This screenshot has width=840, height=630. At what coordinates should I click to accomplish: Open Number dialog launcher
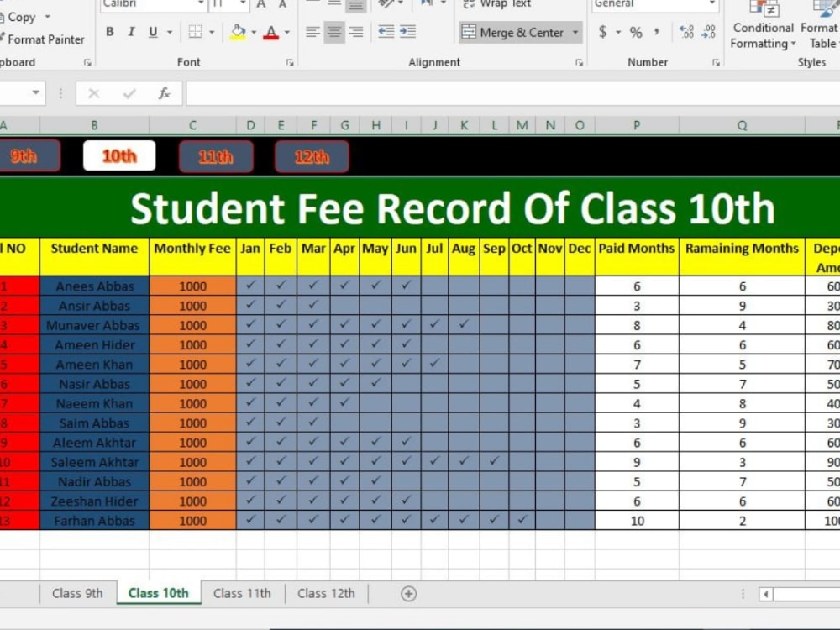pos(716,63)
